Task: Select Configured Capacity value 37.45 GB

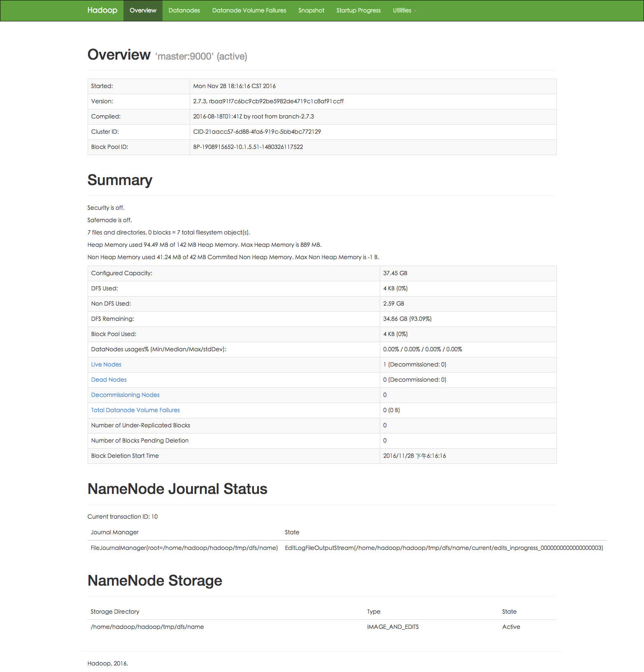Action: [x=395, y=273]
